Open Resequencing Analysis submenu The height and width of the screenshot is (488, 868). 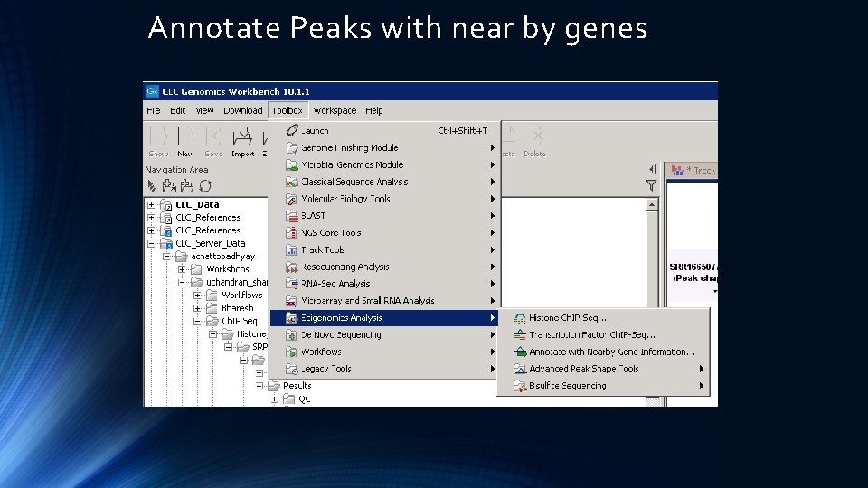385,267
